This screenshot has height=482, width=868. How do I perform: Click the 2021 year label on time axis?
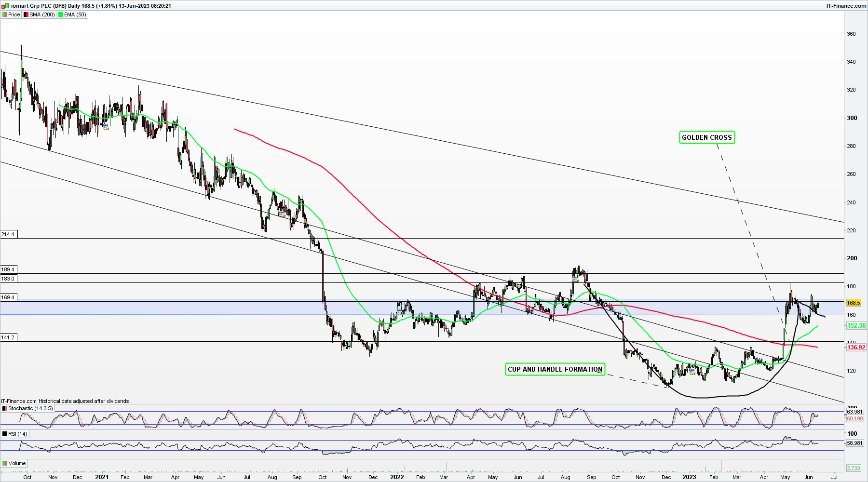[x=102, y=477]
